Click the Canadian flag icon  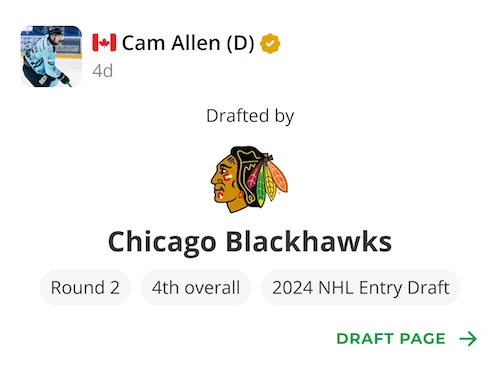(104, 43)
